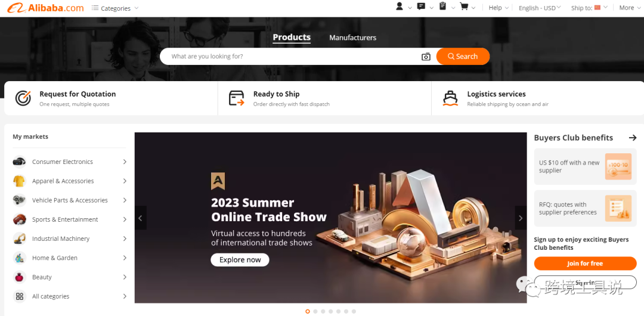Image resolution: width=644 pixels, height=316 pixels.
Task: Open the messages chat icon
Action: pos(421,7)
